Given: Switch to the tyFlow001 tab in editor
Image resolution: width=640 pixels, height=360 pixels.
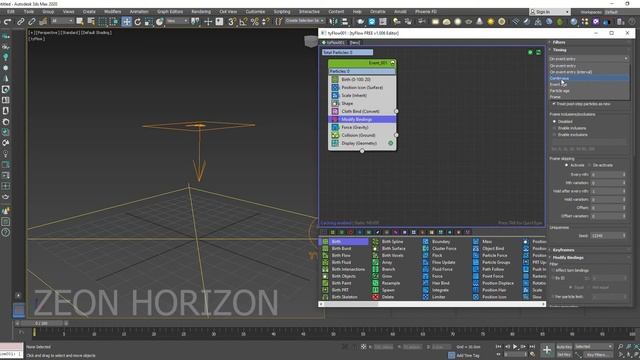Looking at the screenshot, I should [x=335, y=42].
